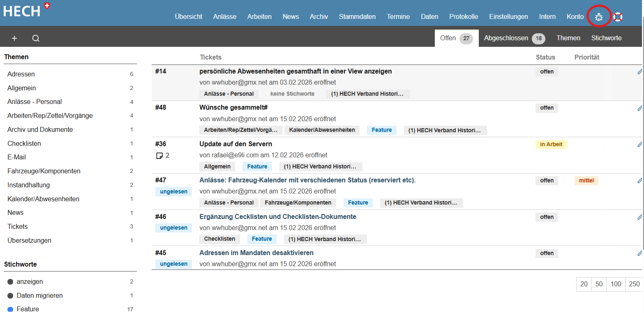Click the edit pencil for ticket #14
644x313 pixels.
(x=639, y=71)
